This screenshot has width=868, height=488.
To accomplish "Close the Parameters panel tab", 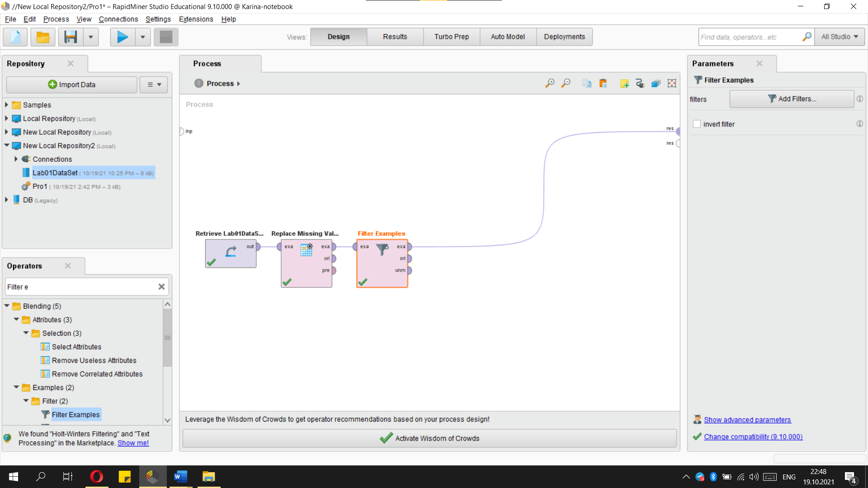I will click(x=759, y=63).
